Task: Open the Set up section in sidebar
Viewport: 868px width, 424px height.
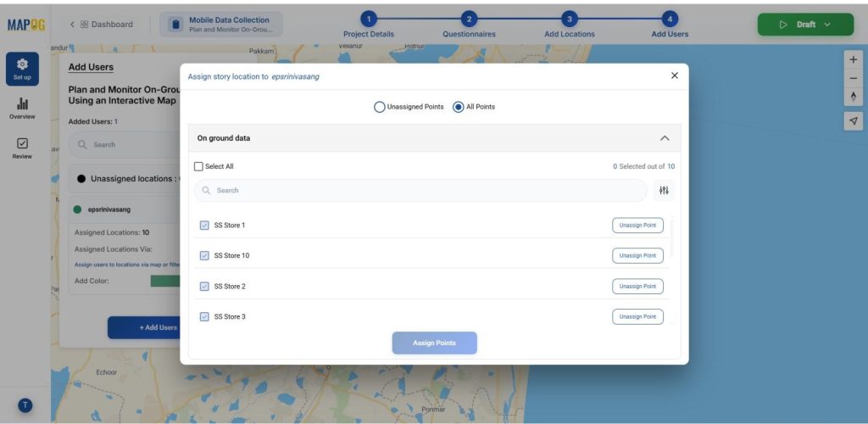Action: click(22, 70)
